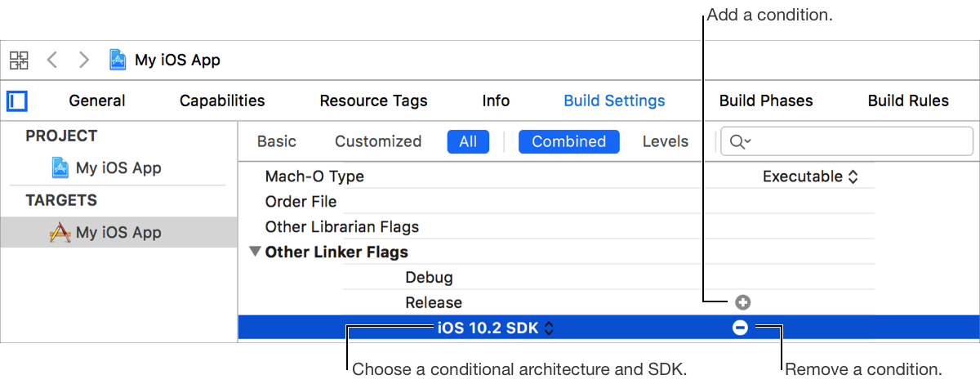Image resolution: width=980 pixels, height=384 pixels.
Task: Open the Mach-O Type Executable popup
Action: coord(809,176)
